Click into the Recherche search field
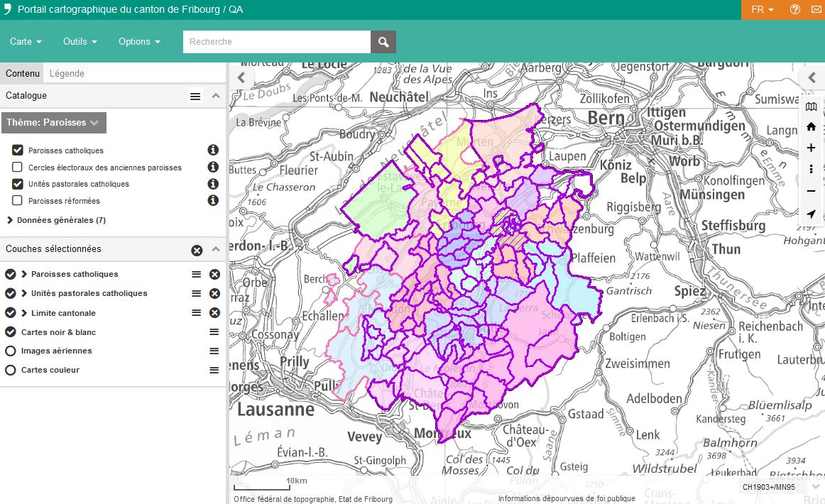 click(277, 42)
